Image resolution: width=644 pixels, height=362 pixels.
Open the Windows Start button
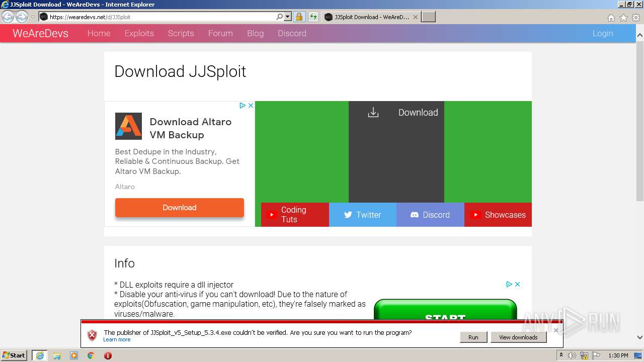[x=14, y=355]
